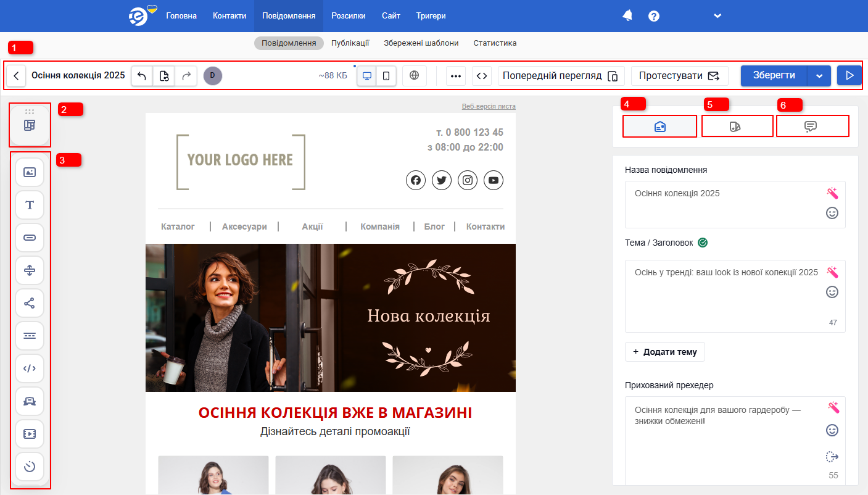868x495 pixels.
Task: Click the preheader personalization arrow icon
Action: 832,457
